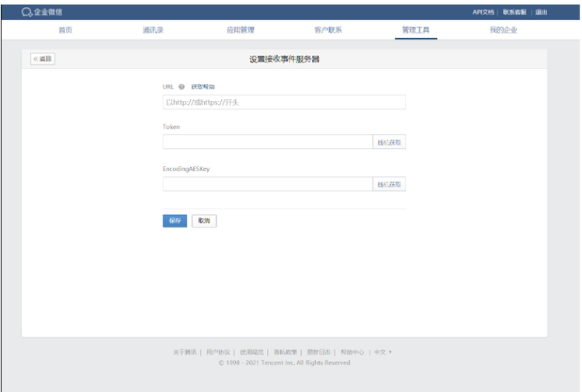This screenshot has height=392, width=582.
Task: Expand the 中文 language dropdown in footer
Action: pos(383,352)
